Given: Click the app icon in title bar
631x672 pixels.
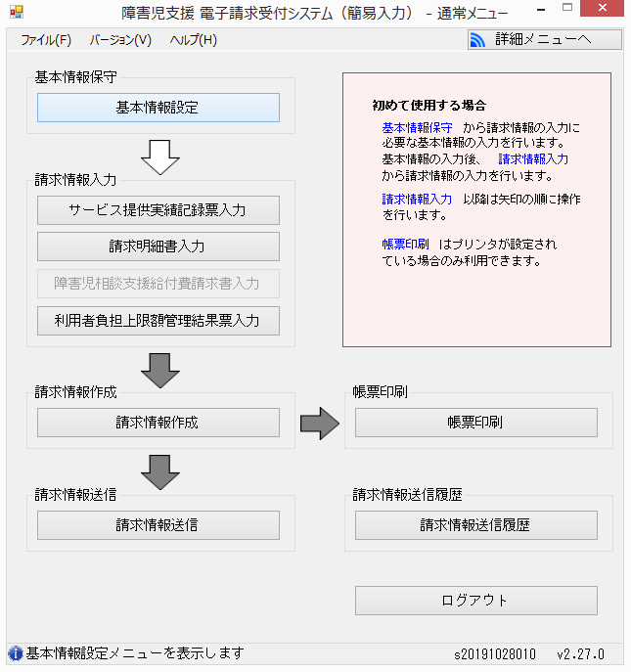Looking at the screenshot, I should (x=17, y=12).
